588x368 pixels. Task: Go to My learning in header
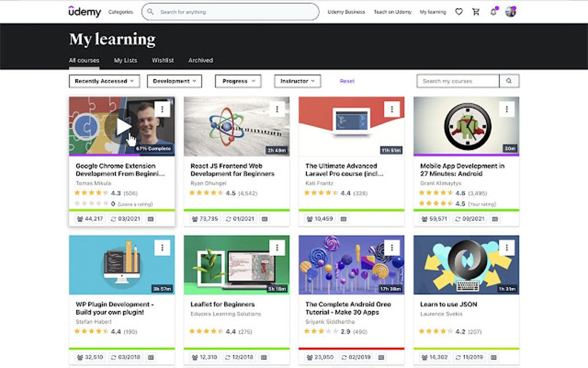[x=433, y=12]
